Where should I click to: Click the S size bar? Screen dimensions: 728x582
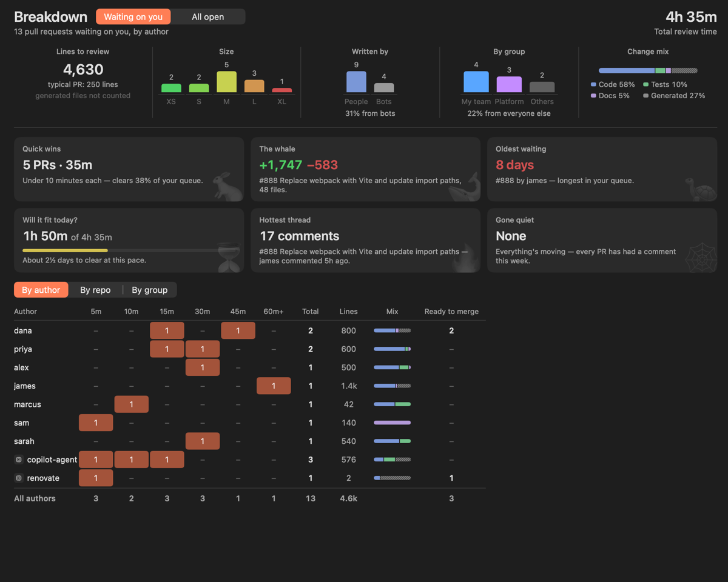199,88
